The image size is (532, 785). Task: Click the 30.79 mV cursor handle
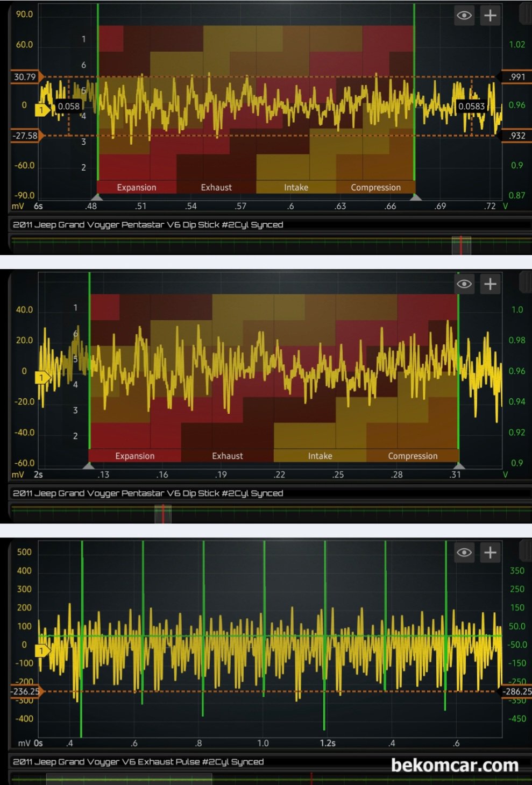[26, 77]
